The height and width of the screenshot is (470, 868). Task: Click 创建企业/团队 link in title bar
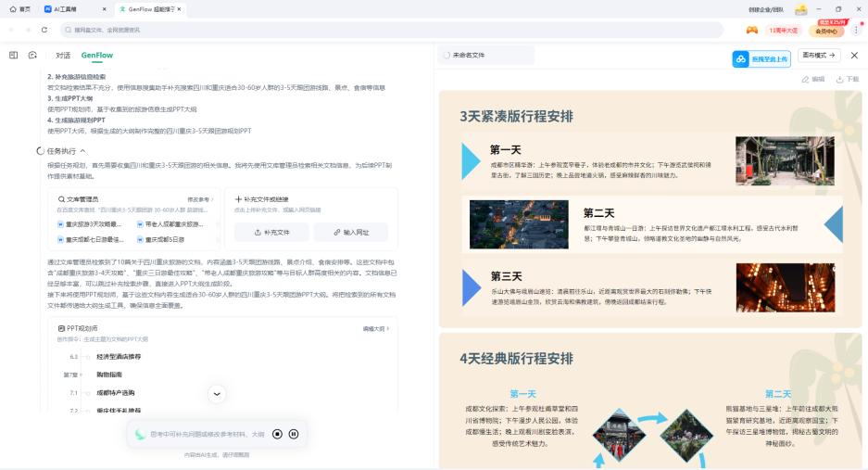pyautogui.click(x=766, y=9)
